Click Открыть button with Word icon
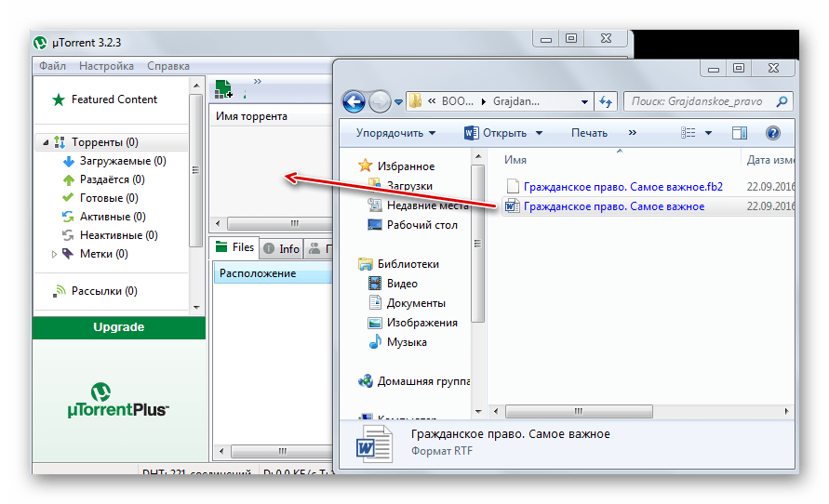The width and height of the screenshot is (829, 504). 495,133
